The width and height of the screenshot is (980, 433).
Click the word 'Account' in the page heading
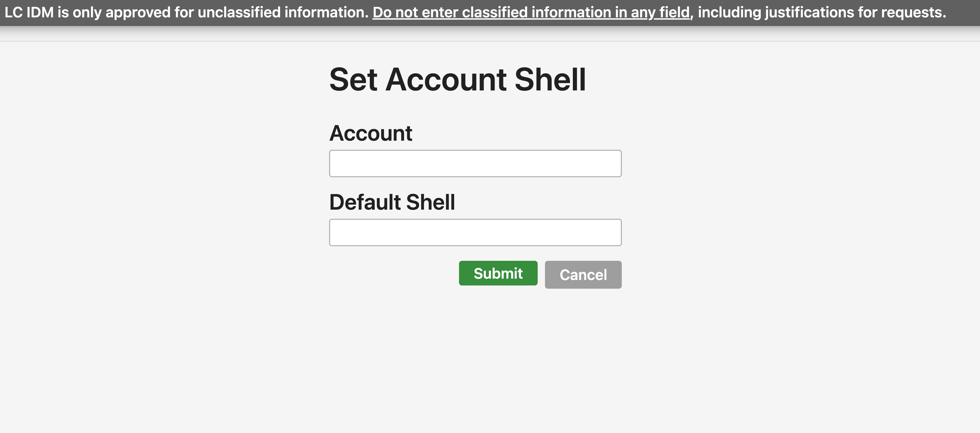446,79
